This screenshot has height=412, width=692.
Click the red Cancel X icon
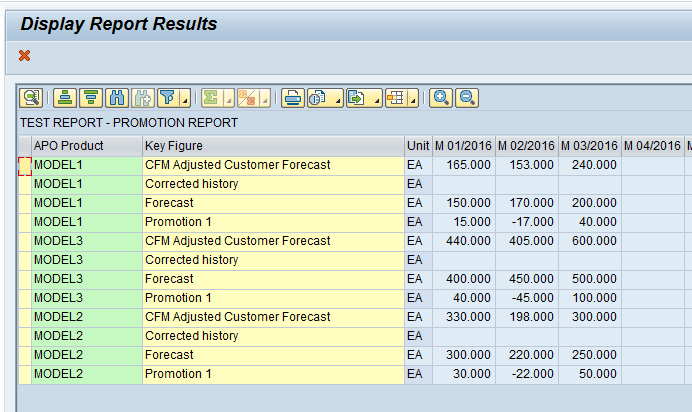25,56
